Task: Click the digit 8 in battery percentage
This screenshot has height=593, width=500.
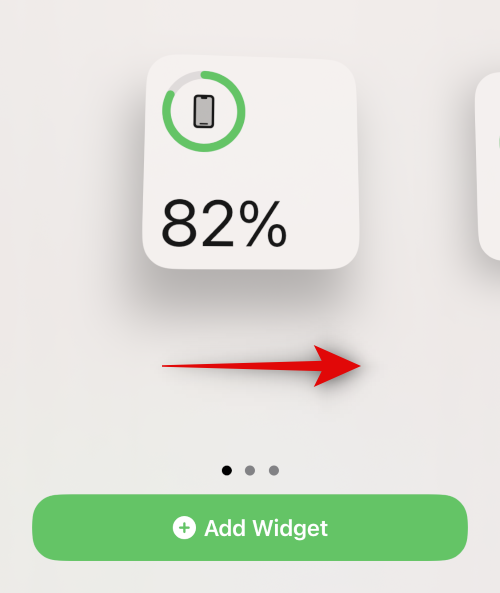Action: (180, 224)
